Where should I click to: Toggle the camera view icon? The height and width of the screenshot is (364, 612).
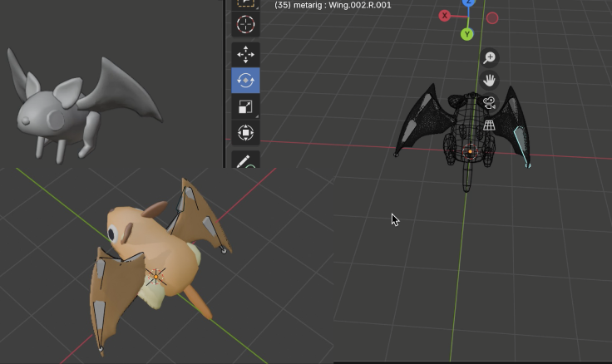tap(489, 102)
